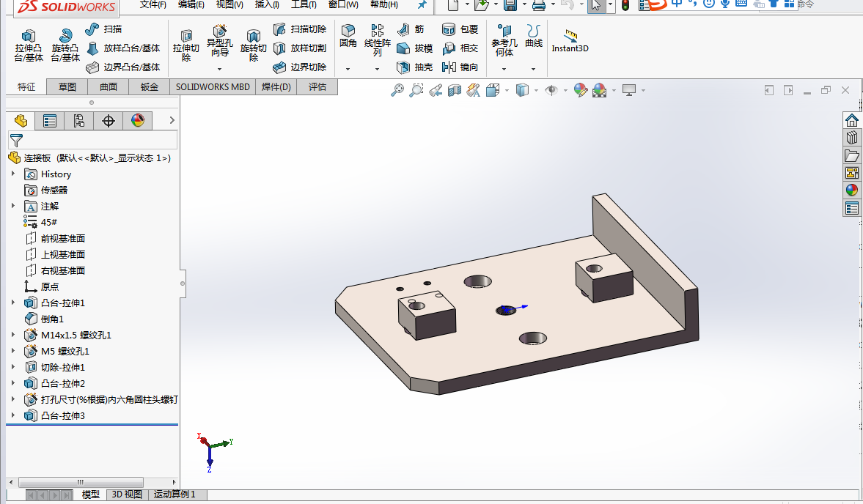Open the ConfigurationManager tab icon
Image resolution: width=863 pixels, height=504 pixels.
[x=78, y=121]
